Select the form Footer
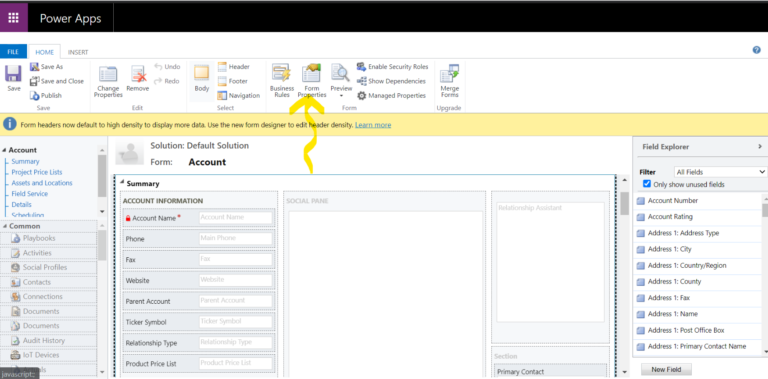This screenshot has width=768, height=379. click(x=233, y=81)
